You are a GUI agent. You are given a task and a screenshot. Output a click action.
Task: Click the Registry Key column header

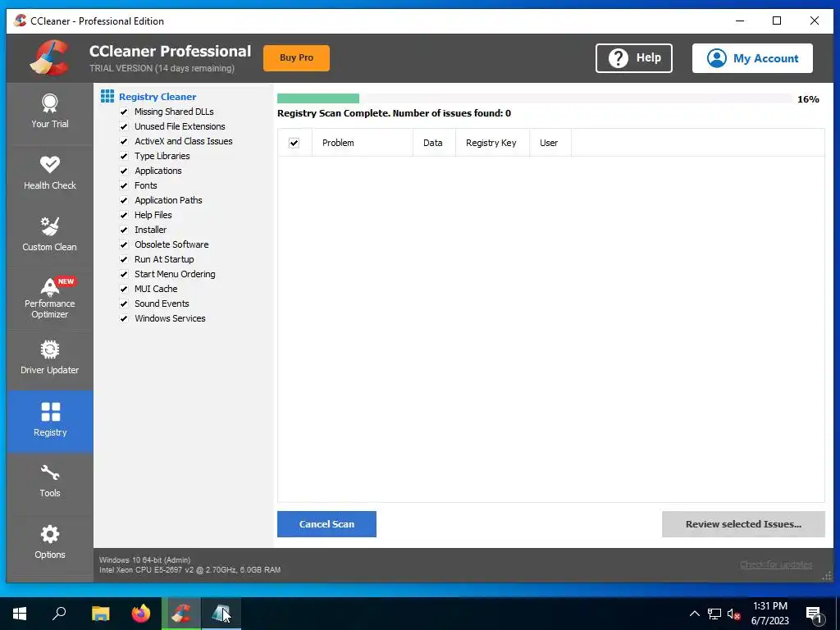click(492, 143)
